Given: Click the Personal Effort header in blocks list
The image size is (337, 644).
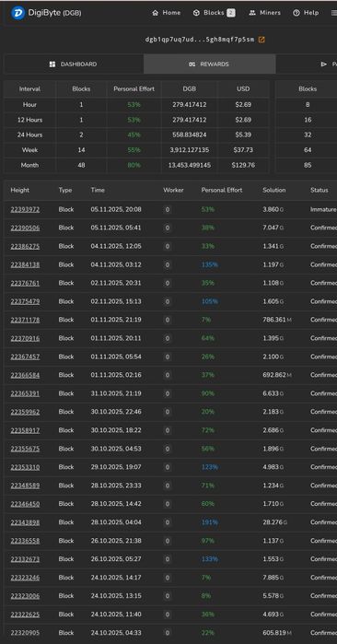Looking at the screenshot, I should (x=222, y=190).
